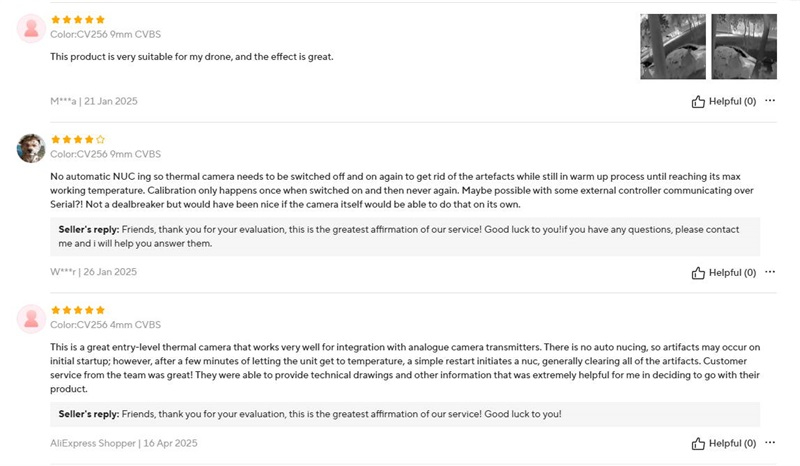Open three-dot menu for 21 Jan 2025 review
This screenshot has height=466, width=800.
(x=770, y=101)
